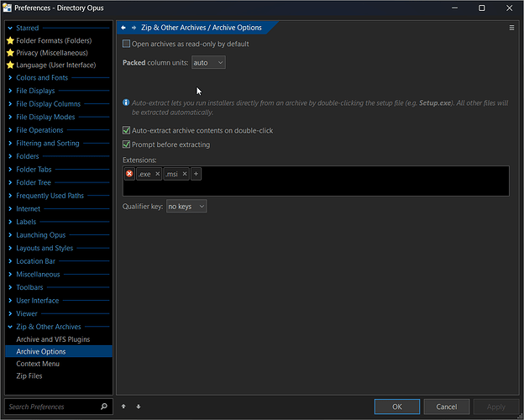
Task: Go to next page with down arrow
Action: coord(139,407)
